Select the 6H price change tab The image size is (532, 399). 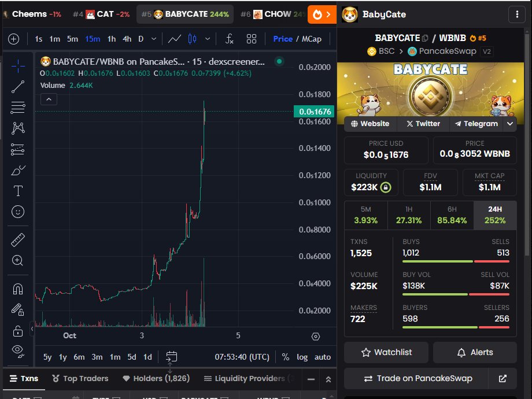click(x=452, y=215)
